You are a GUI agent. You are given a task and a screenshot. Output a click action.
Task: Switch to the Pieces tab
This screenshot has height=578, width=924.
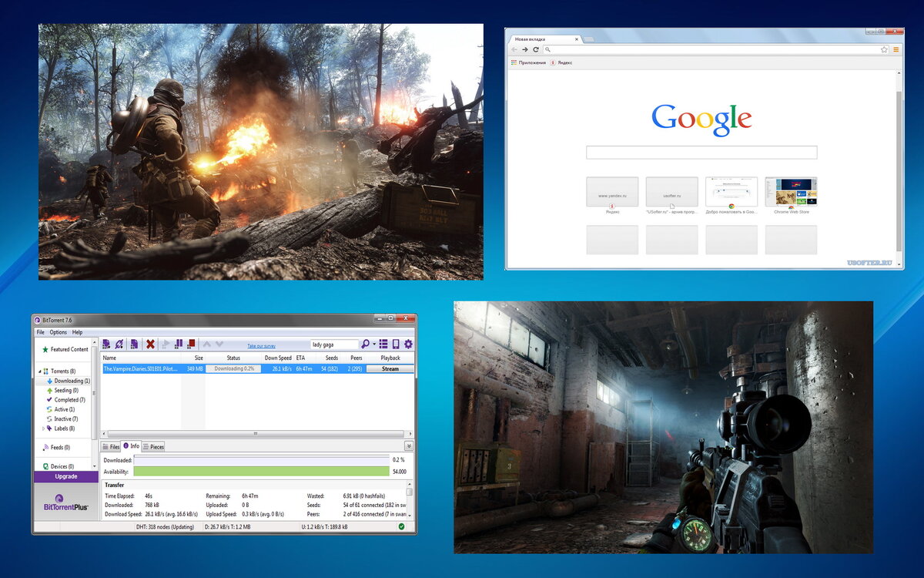[153, 446]
